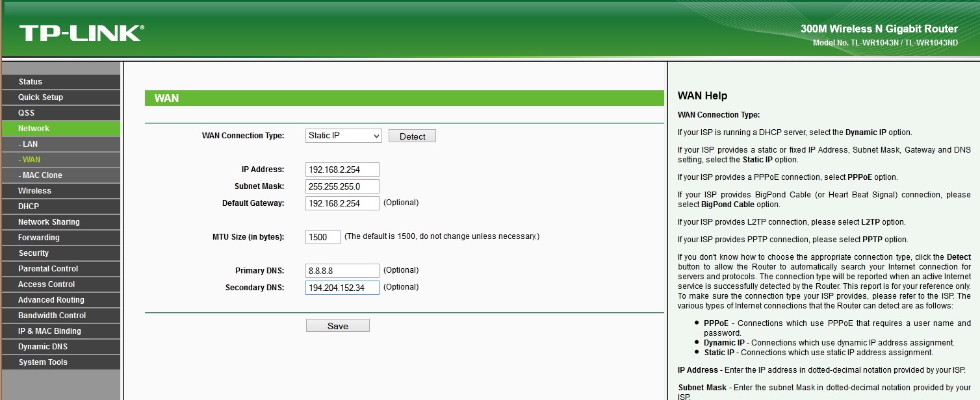Open Network Sharing in sidebar
The height and width of the screenshot is (400, 980).
click(x=60, y=222)
